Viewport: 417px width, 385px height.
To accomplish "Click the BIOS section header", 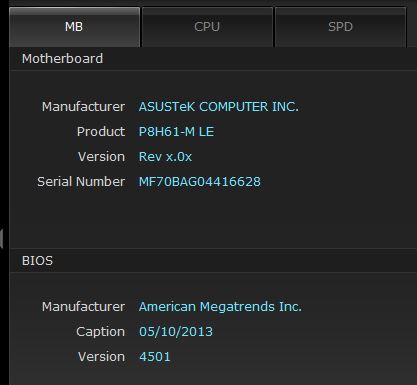I will pyautogui.click(x=37, y=261).
